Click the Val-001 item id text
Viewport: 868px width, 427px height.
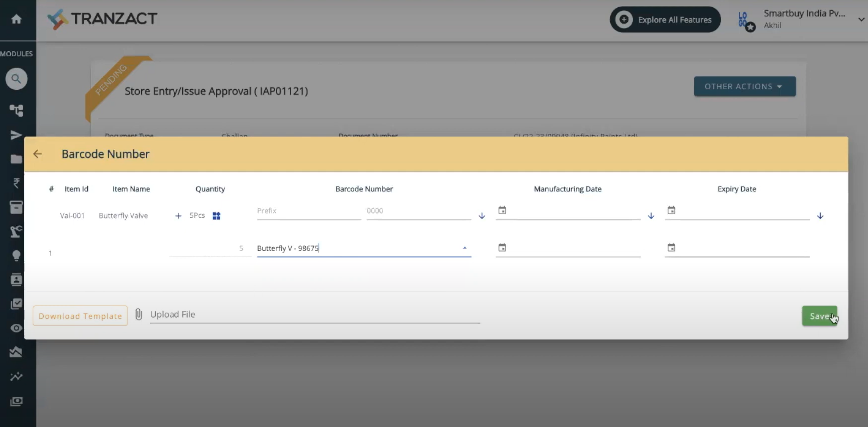pos(72,216)
